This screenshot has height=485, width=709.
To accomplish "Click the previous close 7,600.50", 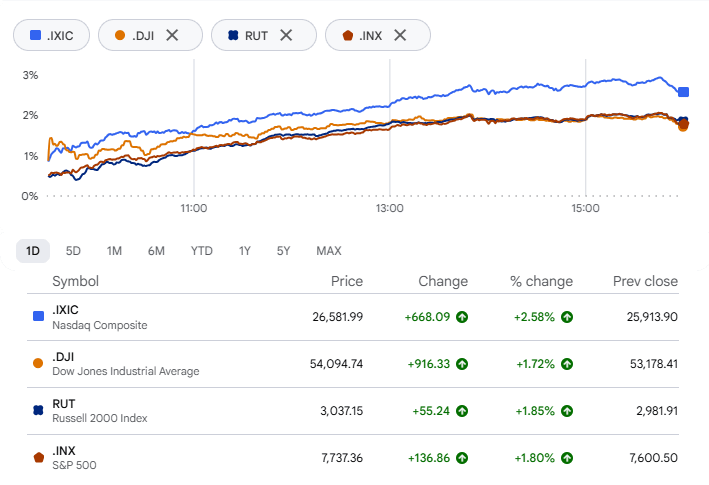I will (653, 458).
